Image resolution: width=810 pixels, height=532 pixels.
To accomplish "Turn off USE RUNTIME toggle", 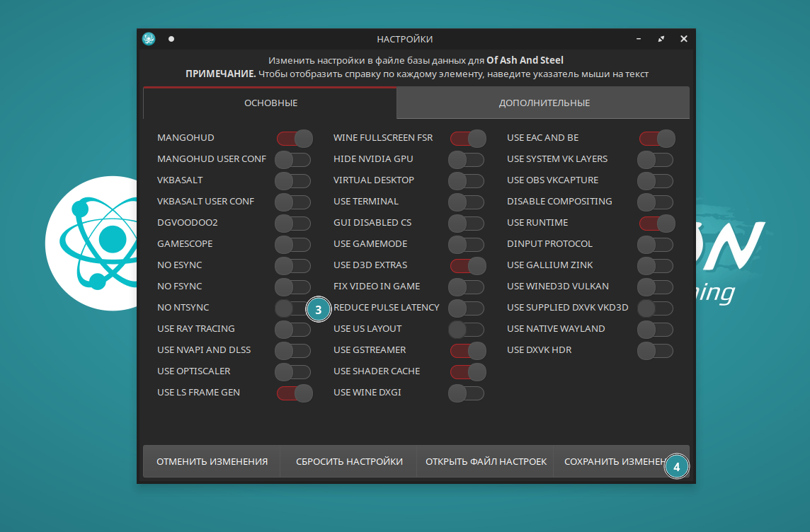I will (657, 223).
